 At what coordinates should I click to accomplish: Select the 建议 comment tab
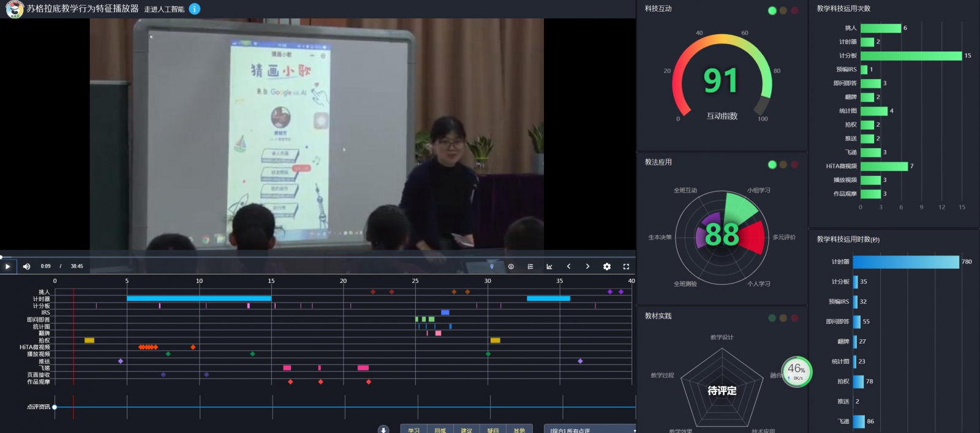pos(467,429)
